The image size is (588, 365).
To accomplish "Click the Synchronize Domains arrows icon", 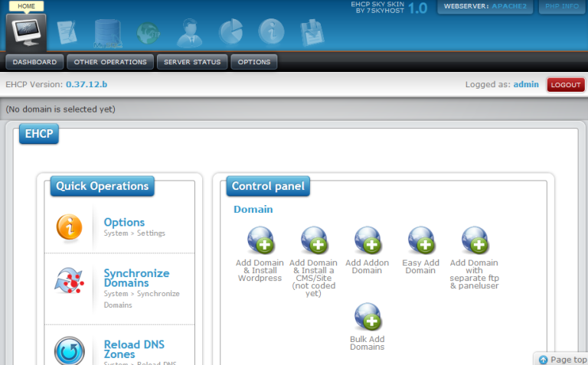I will pos(70,281).
